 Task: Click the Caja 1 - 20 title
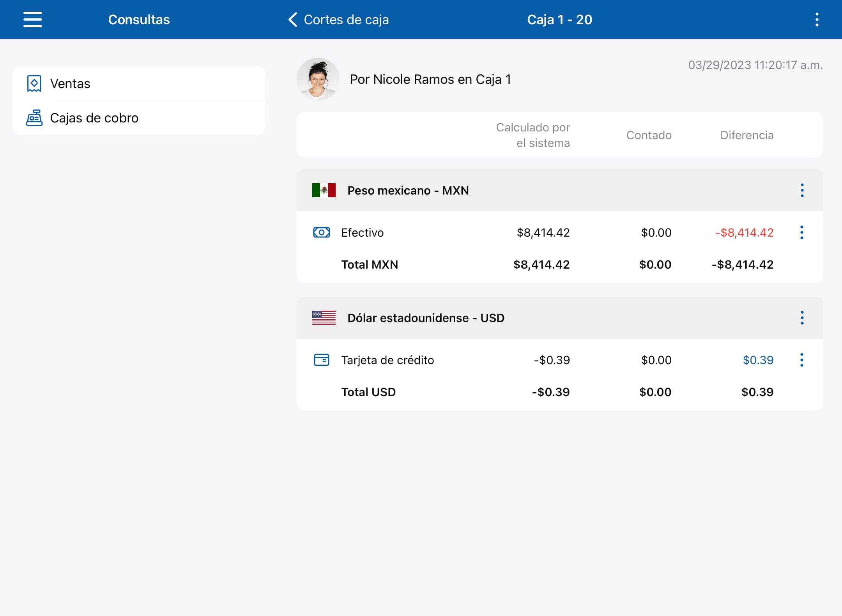560,19
